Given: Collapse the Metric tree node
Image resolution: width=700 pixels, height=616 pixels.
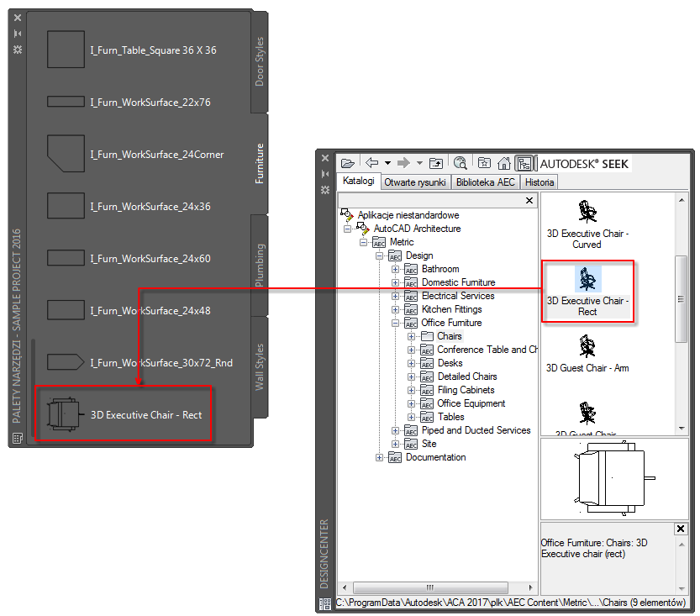Looking at the screenshot, I should [363, 242].
